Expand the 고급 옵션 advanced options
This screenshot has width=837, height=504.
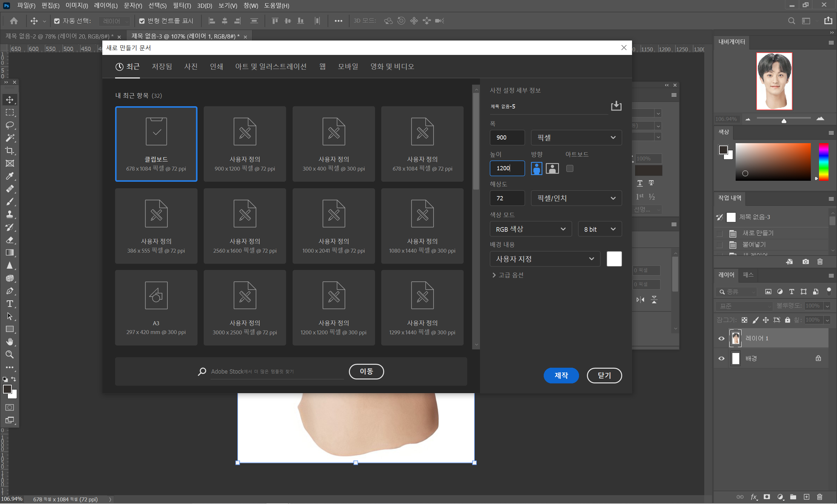point(508,275)
